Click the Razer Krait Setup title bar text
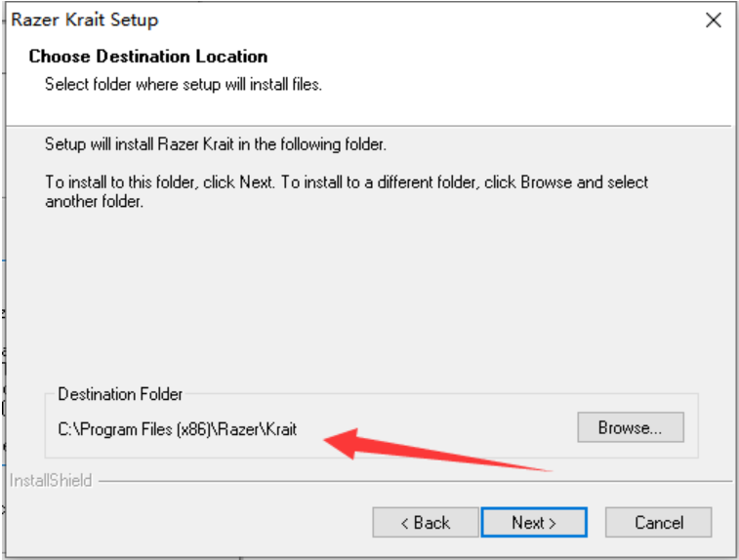Screen dimensions: 739x560 pyautogui.click(x=85, y=20)
